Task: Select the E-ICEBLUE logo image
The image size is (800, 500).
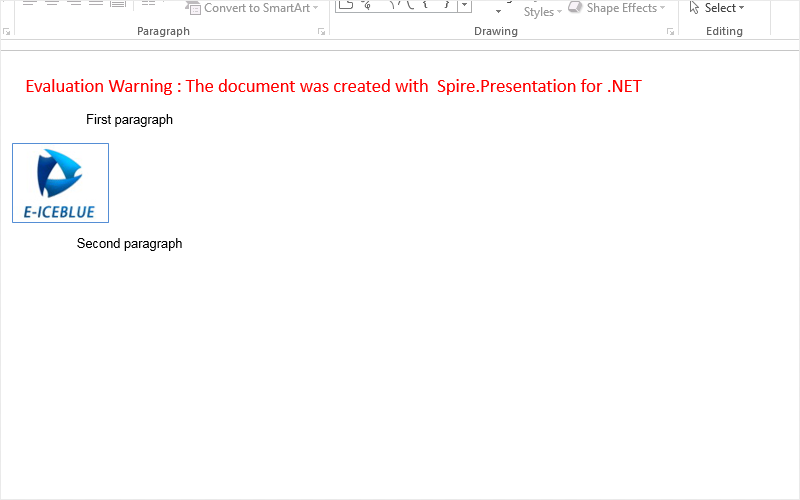Action: 60,183
